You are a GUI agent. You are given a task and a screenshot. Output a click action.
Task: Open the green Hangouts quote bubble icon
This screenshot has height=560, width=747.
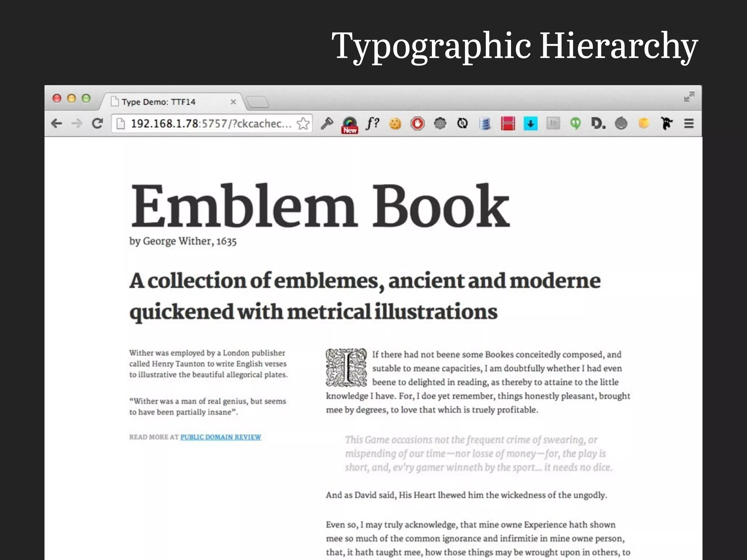pyautogui.click(x=576, y=124)
